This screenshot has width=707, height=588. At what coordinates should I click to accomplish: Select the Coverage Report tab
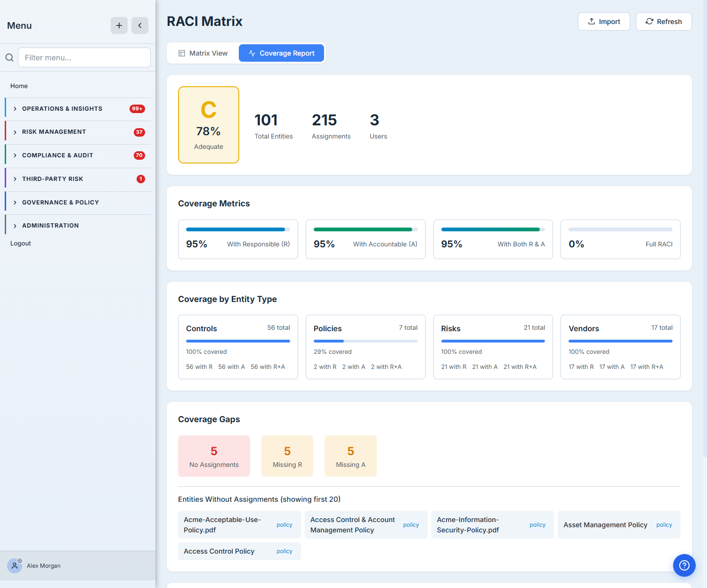click(281, 53)
